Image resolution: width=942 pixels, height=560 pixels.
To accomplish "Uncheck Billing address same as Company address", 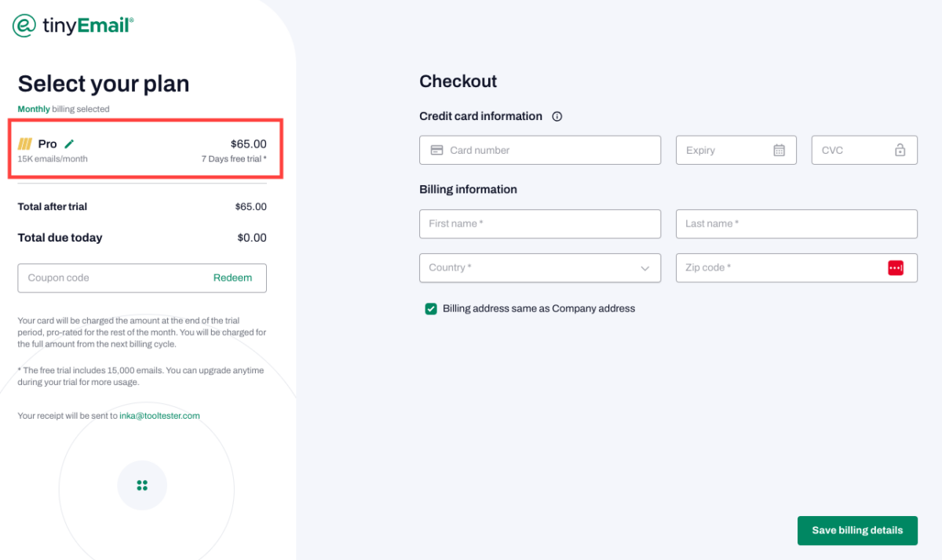I will [430, 308].
